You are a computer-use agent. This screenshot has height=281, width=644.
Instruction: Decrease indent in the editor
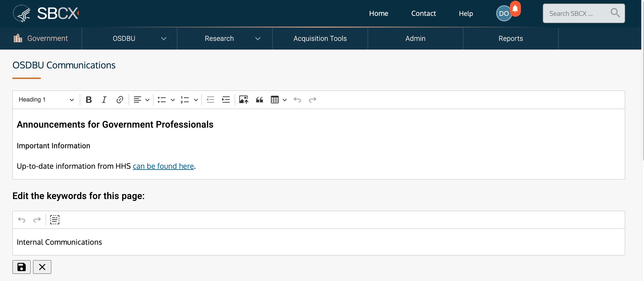(x=210, y=100)
